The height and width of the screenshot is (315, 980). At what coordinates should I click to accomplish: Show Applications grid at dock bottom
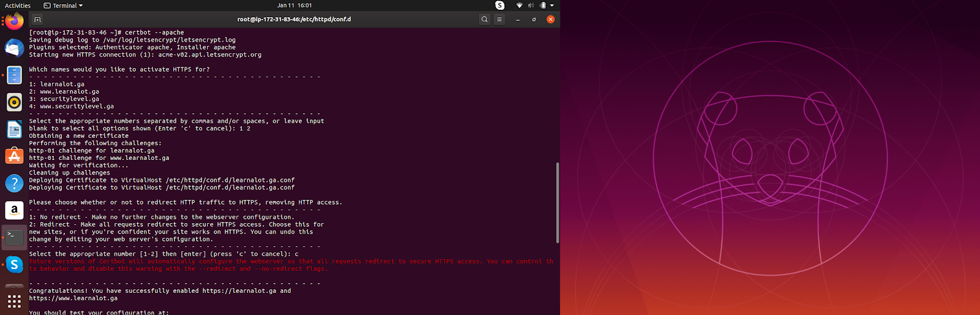[x=14, y=301]
